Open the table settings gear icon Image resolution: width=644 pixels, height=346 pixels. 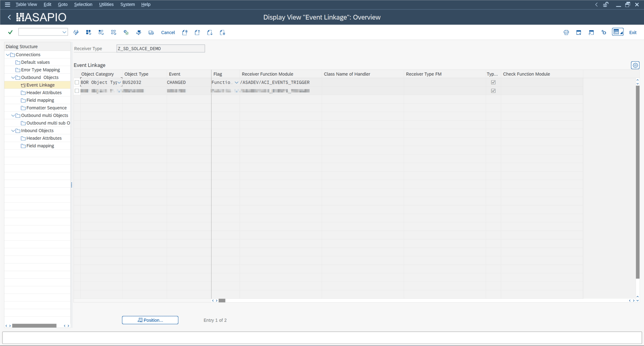point(635,65)
